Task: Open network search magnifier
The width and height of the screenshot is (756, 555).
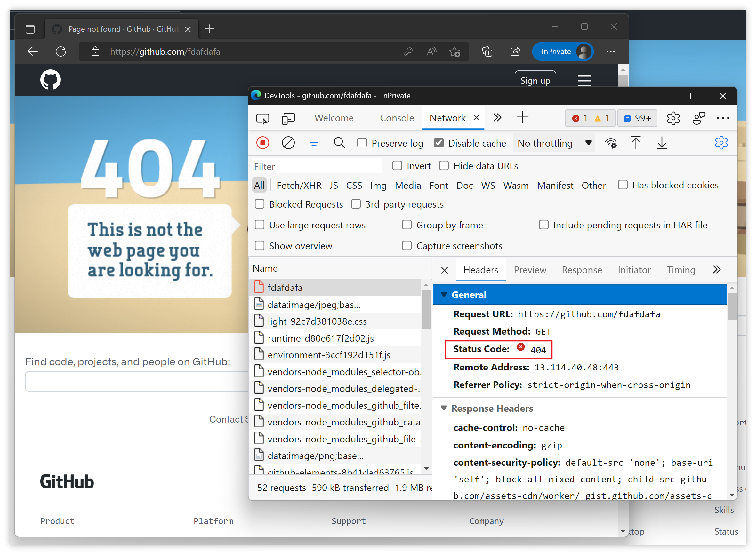Action: 339,143
